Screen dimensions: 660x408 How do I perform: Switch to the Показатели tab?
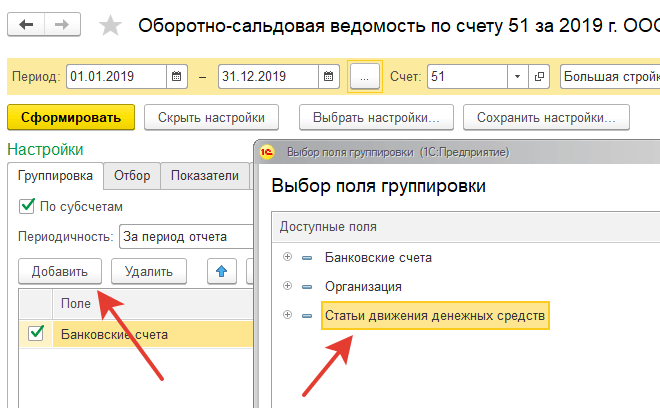click(x=204, y=176)
